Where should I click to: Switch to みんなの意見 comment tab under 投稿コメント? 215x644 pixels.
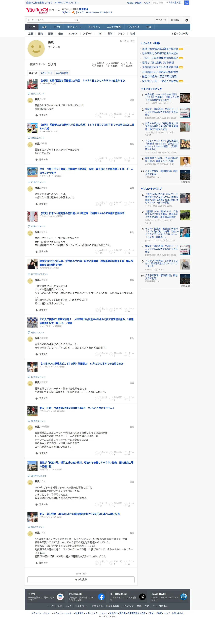click(62, 73)
